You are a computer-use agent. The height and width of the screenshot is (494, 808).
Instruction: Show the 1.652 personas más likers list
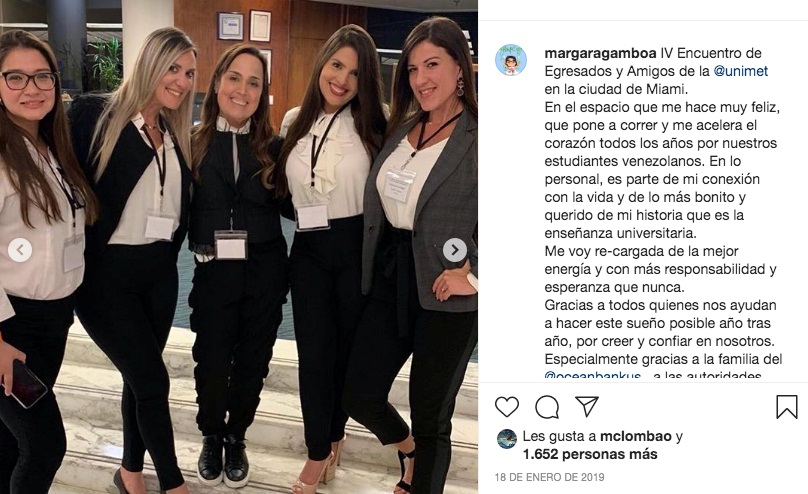590,454
